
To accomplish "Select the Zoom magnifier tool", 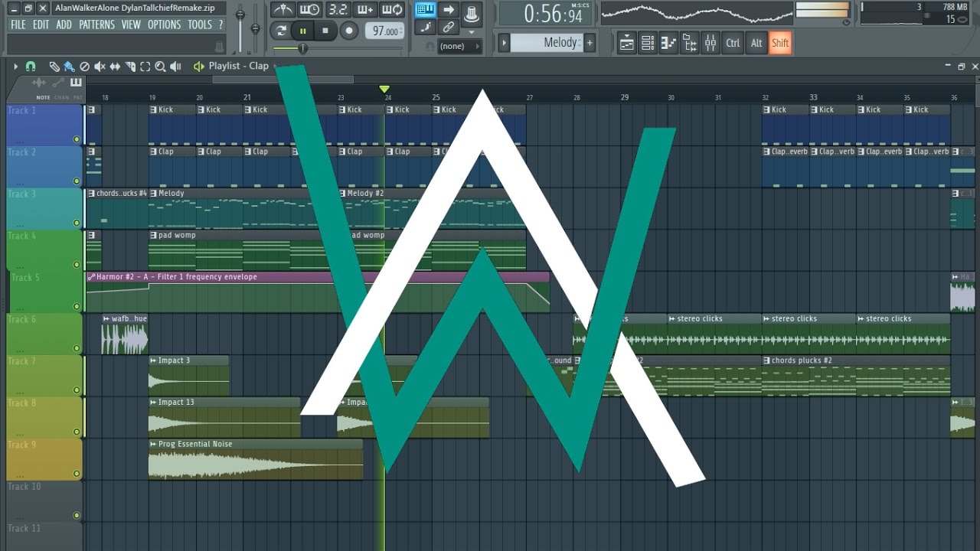I will pos(160,67).
